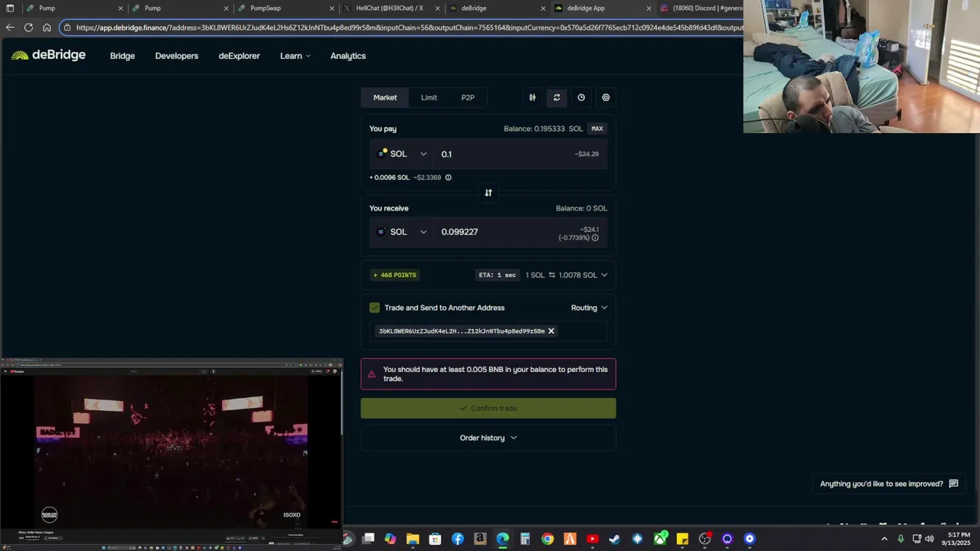Reload the page with the browser refresh icon

[28, 28]
